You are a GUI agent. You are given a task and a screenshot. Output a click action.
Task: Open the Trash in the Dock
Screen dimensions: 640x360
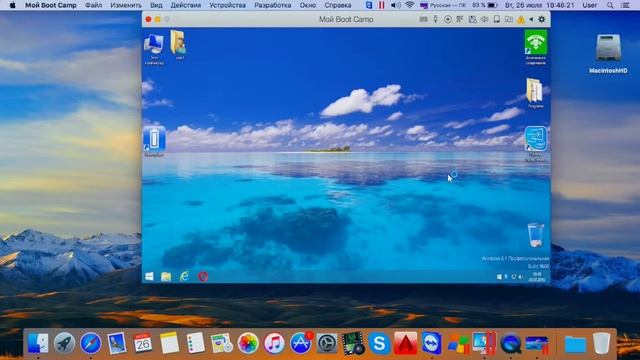[601, 343]
